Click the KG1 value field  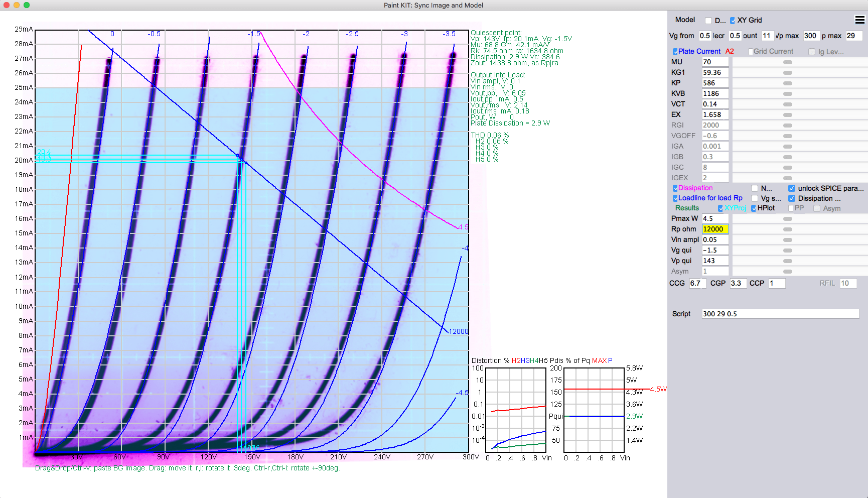coord(715,72)
